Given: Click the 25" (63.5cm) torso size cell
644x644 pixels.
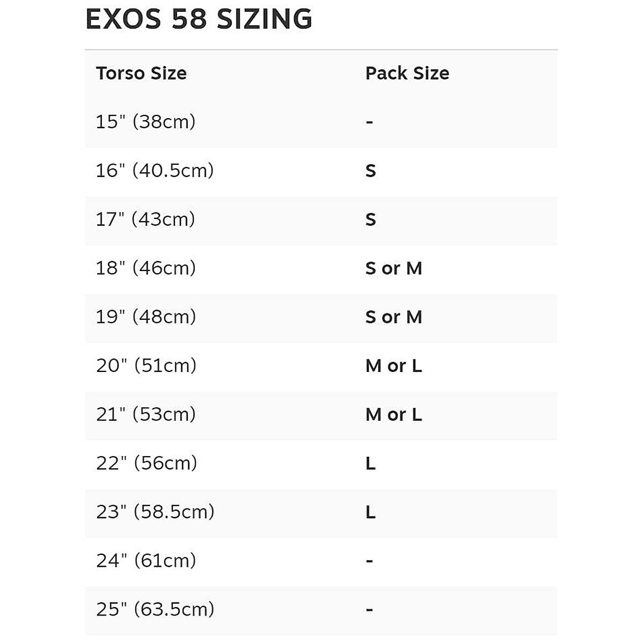Looking at the screenshot, I should (155, 610).
